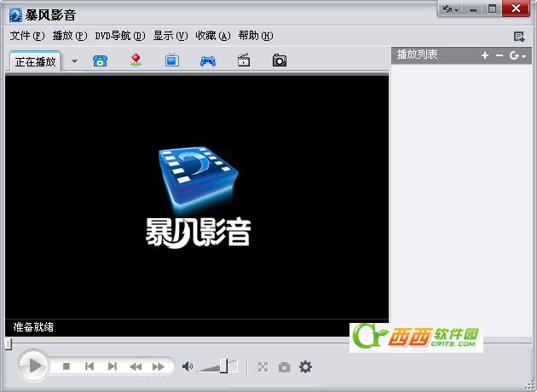Viewport: 537px width, 392px height.
Task: Maximize the 暴风影音 window
Action: [x=492, y=9]
